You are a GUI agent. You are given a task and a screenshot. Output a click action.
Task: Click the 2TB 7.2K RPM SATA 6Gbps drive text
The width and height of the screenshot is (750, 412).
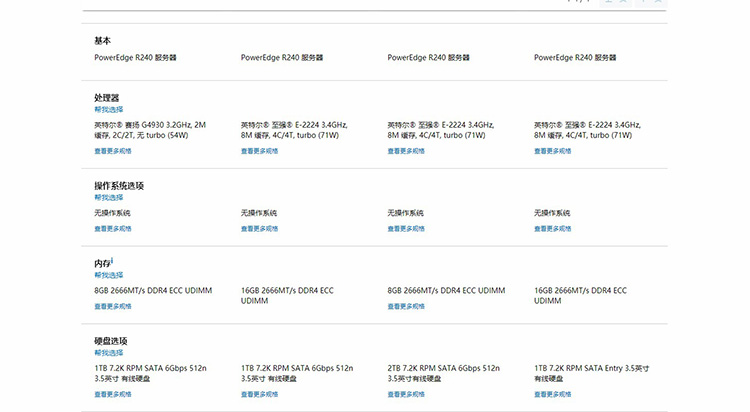coord(443,373)
